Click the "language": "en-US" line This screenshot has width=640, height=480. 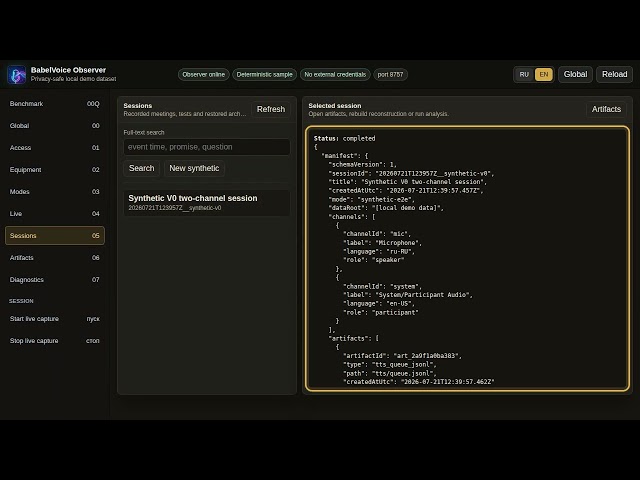pos(379,304)
